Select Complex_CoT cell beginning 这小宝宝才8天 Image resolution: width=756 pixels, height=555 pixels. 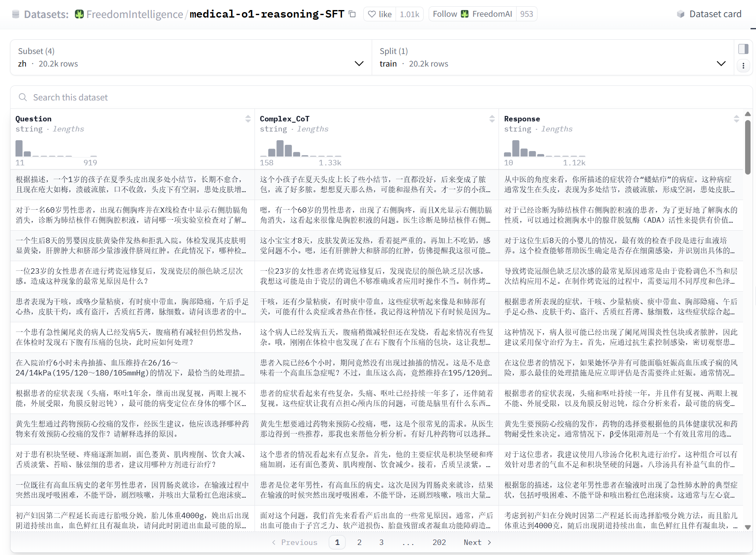(377, 246)
